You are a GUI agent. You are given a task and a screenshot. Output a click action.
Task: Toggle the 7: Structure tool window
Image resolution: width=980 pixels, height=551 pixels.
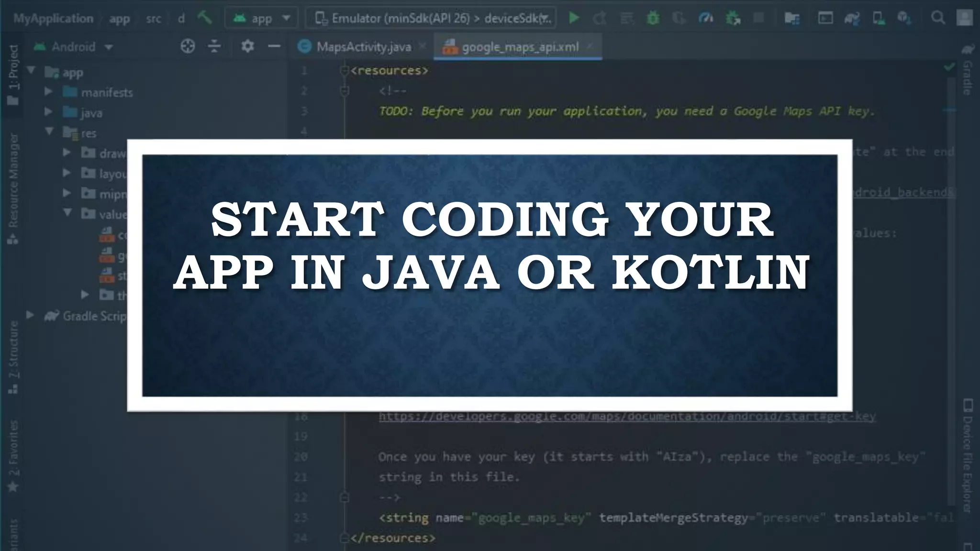pyautogui.click(x=13, y=357)
